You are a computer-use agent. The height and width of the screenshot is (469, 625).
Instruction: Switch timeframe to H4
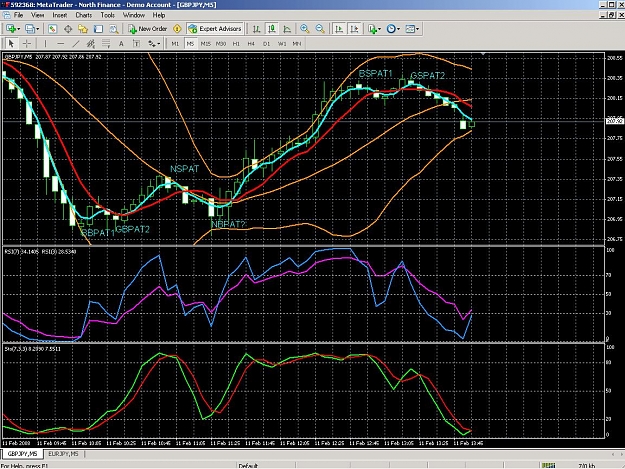tap(251, 43)
